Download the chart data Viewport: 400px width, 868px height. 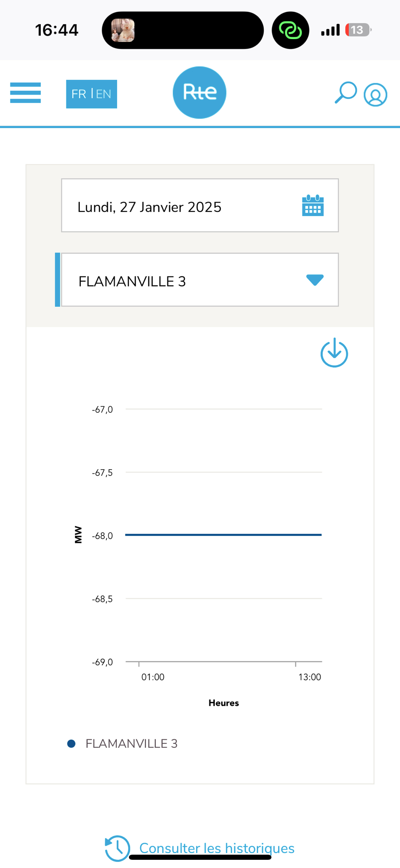334,353
